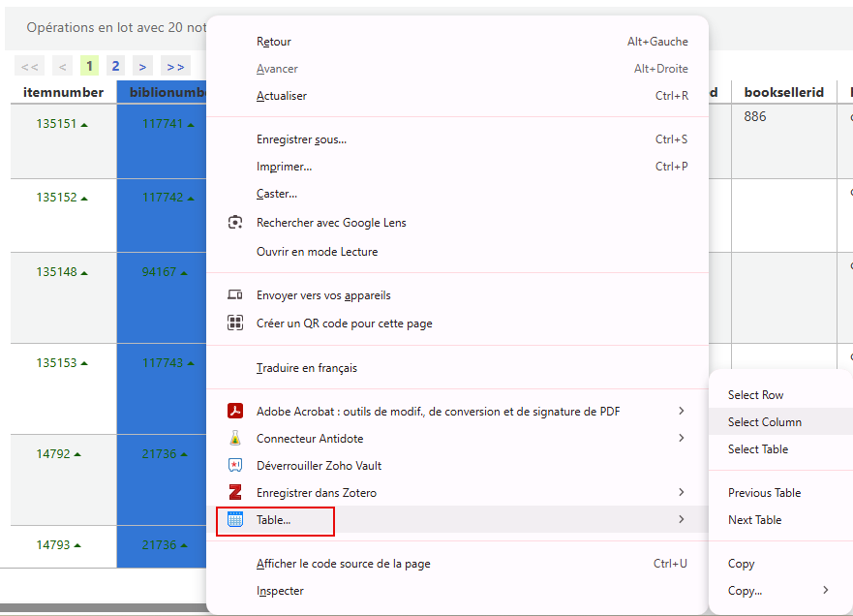Click itemnumber 135151 link

coord(56,124)
